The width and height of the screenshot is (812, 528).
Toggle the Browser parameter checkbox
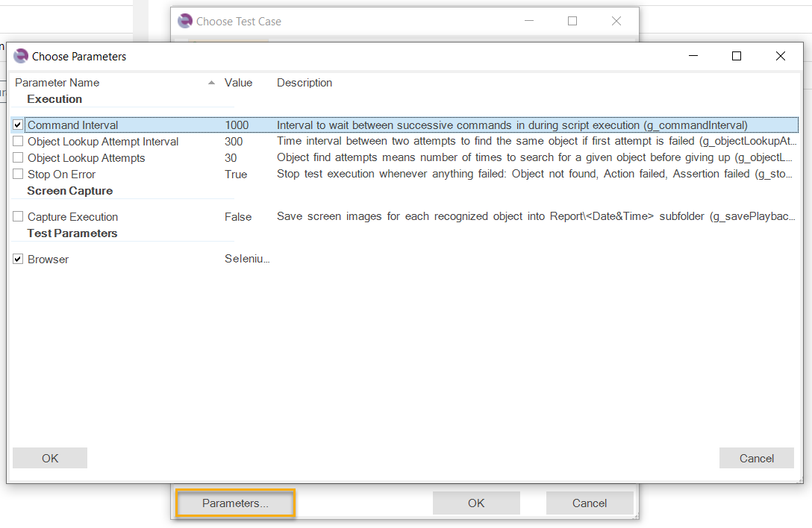18,260
